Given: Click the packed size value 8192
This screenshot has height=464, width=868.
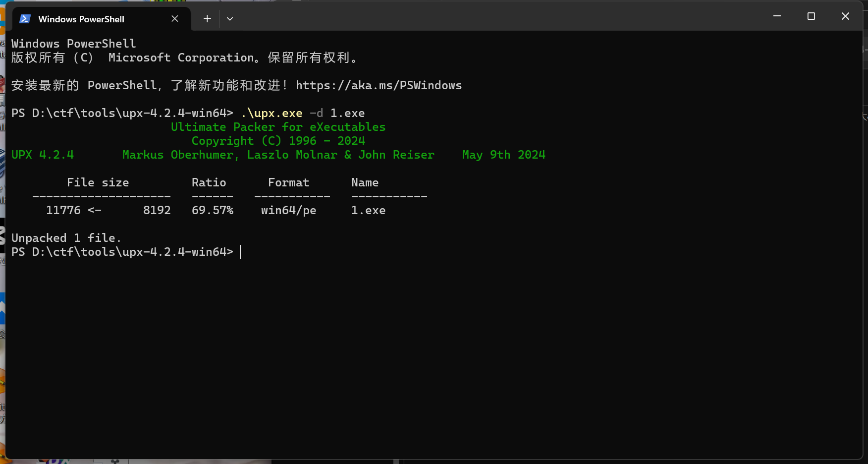Looking at the screenshot, I should tap(157, 210).
